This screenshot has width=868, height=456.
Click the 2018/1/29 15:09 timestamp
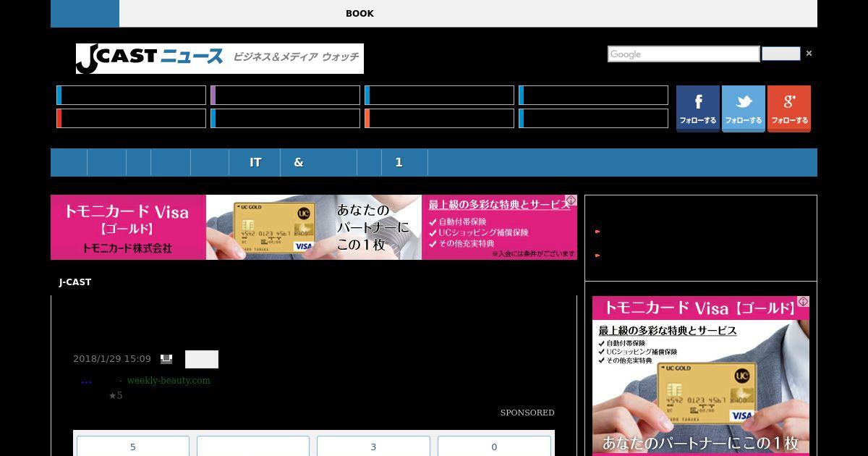click(x=112, y=359)
